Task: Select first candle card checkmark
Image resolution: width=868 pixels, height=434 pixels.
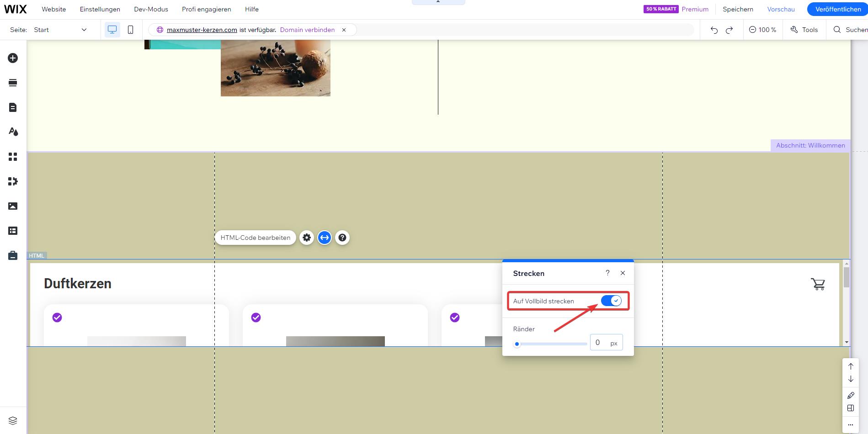Action: tap(57, 318)
